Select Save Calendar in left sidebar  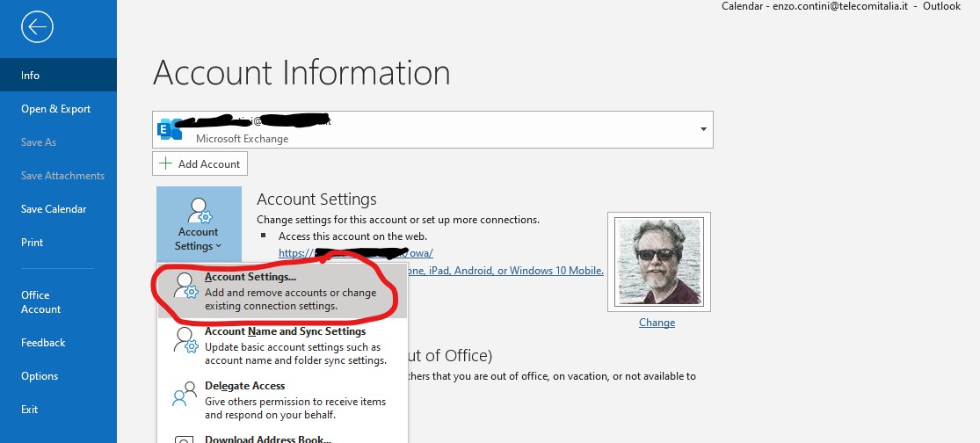pos(54,209)
